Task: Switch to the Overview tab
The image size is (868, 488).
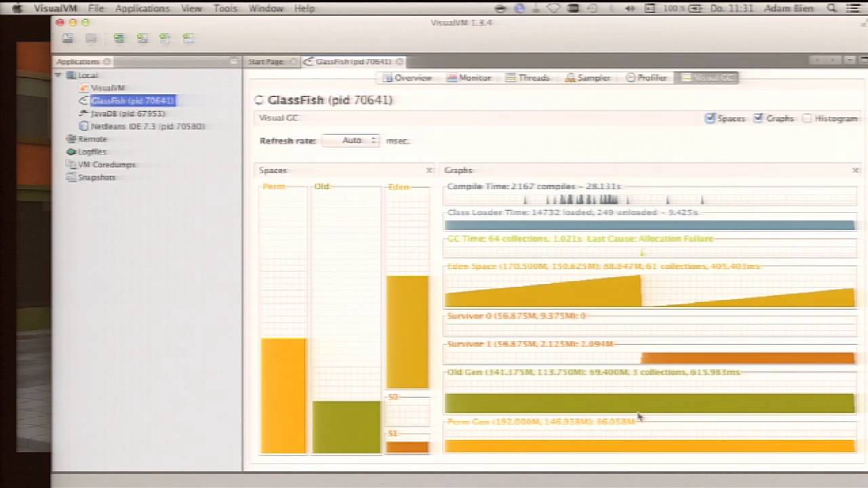Action: pyautogui.click(x=408, y=78)
